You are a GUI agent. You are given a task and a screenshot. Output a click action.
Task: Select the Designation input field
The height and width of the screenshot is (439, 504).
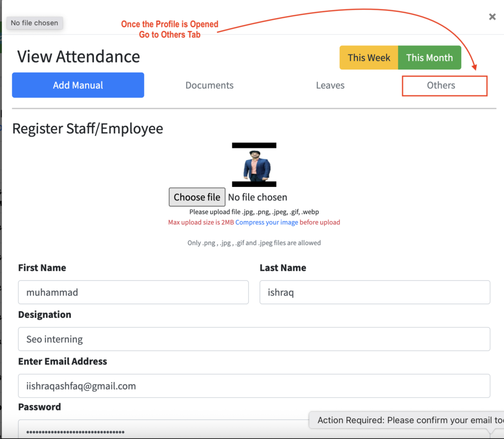[254, 339]
